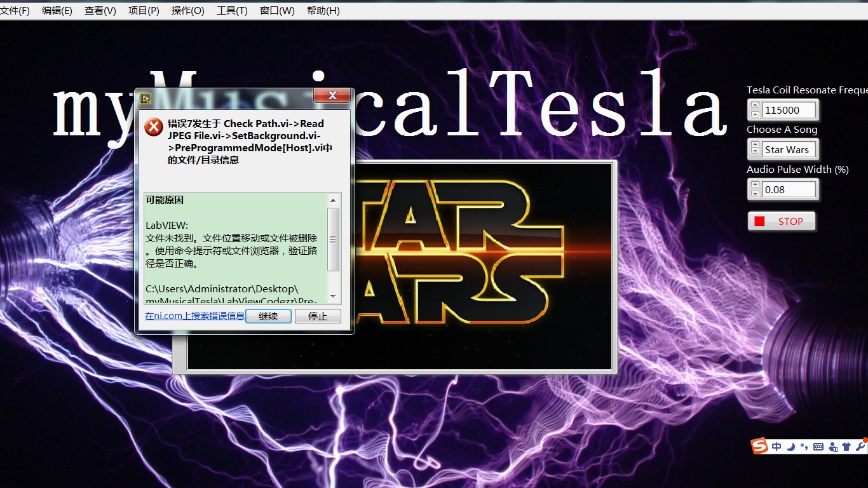Select next song with up arrow
Image resolution: width=868 pixels, height=488 pixels.
755,145
